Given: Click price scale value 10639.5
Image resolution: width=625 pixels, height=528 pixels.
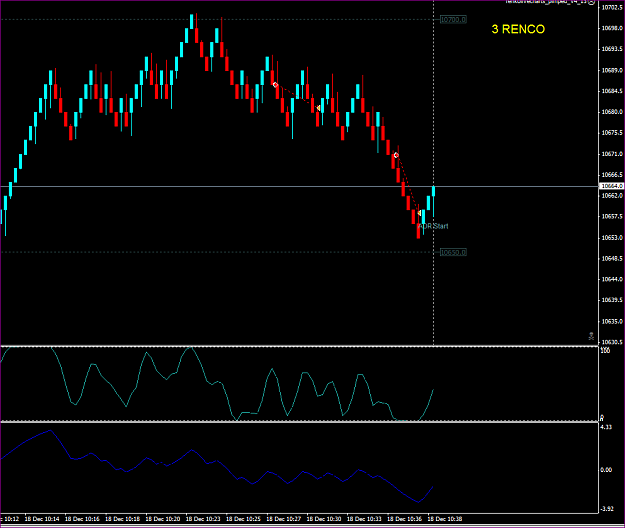Looking at the screenshot, I should tap(612, 300).
